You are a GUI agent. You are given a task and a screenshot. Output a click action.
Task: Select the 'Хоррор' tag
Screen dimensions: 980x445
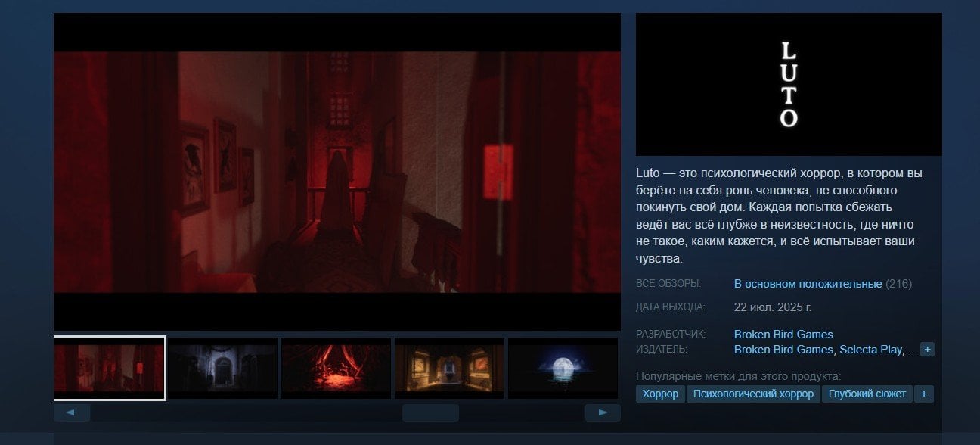(660, 394)
